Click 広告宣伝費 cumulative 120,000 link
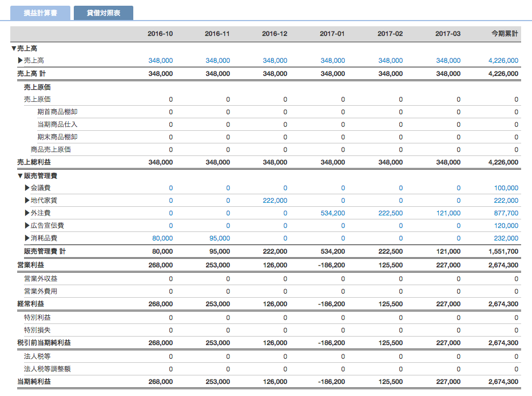This screenshot has width=532, height=396. point(506,226)
